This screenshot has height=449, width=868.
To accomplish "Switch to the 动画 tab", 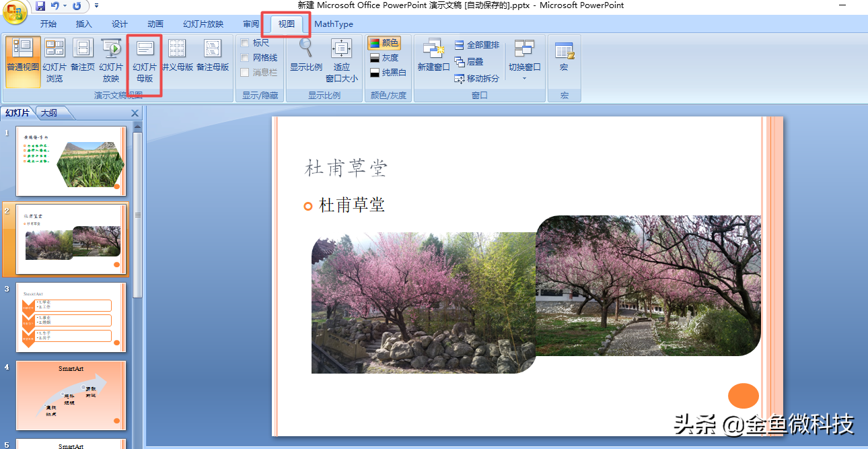I will pos(155,24).
